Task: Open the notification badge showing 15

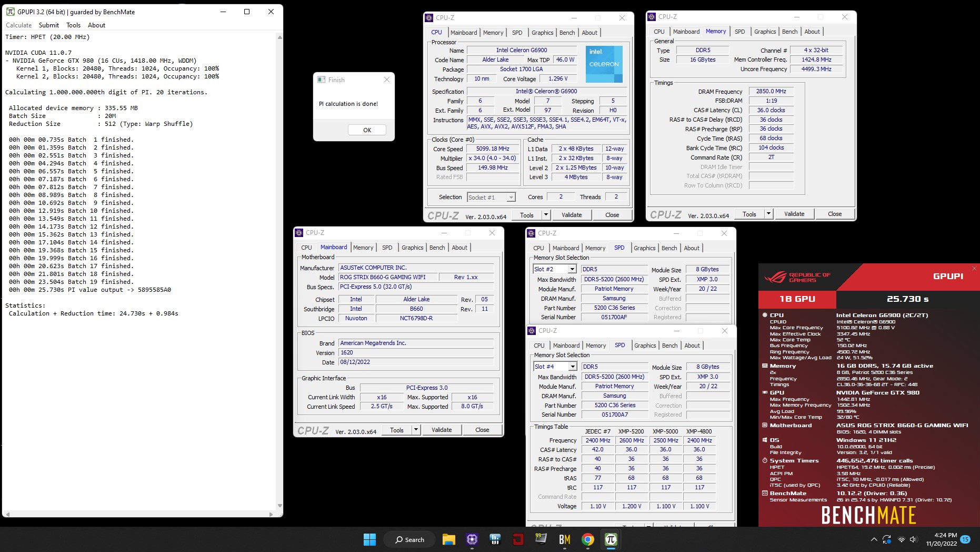Action: tap(965, 539)
